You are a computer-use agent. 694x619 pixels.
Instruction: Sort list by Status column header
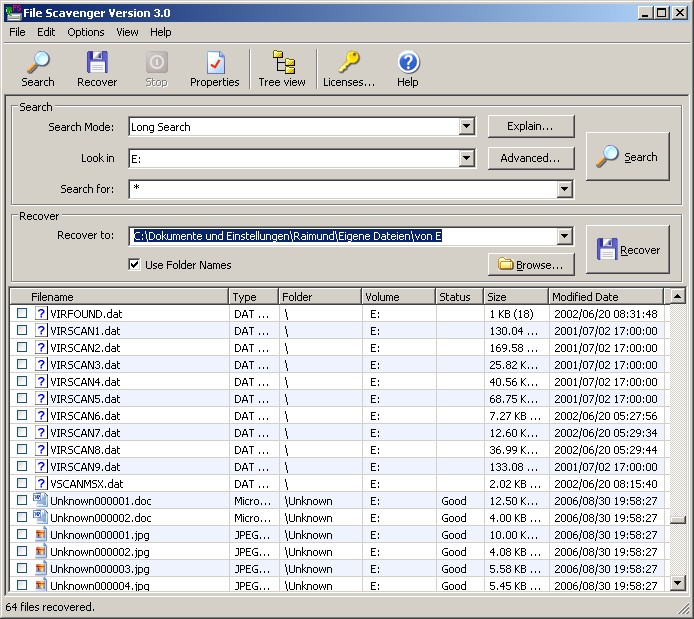coord(459,296)
